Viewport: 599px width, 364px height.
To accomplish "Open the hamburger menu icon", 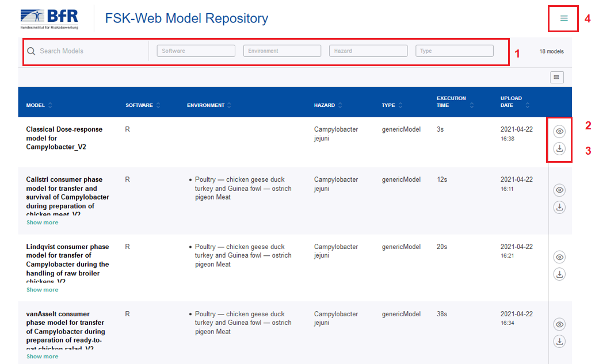I will point(563,18).
